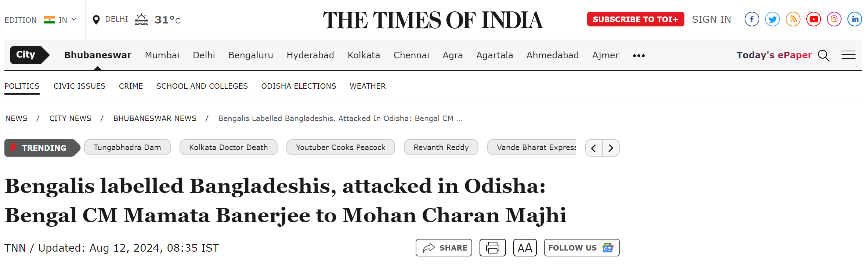
Task: Open the YouTube icon in the header
Action: (813, 19)
